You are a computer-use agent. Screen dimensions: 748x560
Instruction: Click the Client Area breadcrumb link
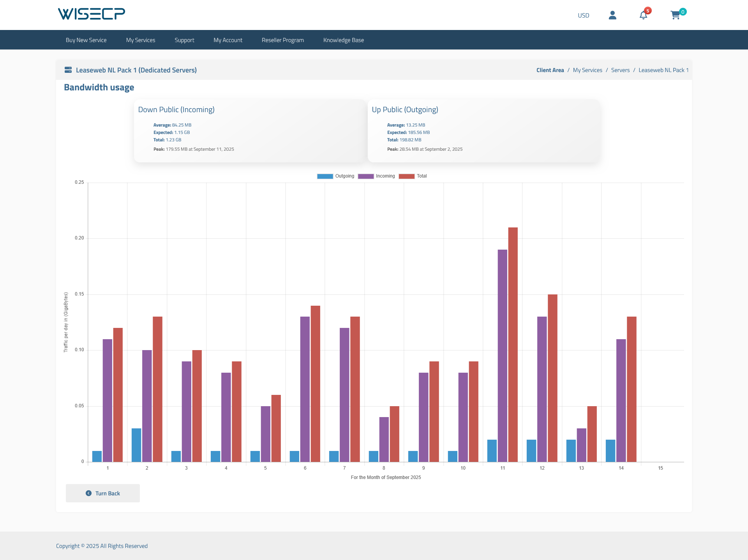(x=550, y=70)
